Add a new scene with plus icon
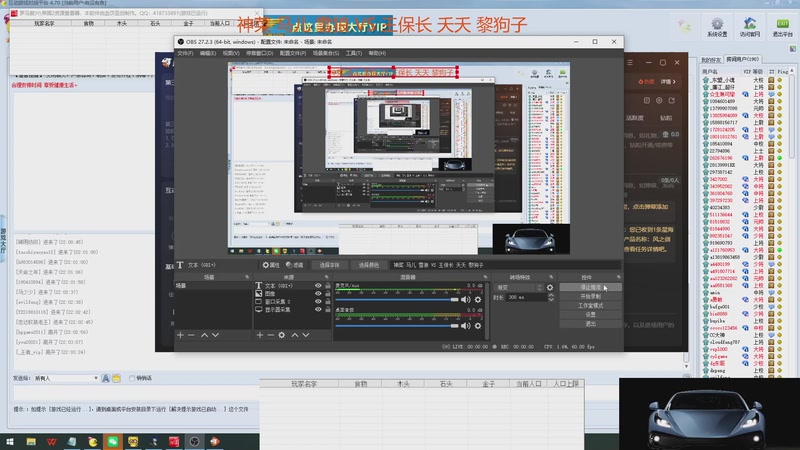800x450 pixels. 180,335
